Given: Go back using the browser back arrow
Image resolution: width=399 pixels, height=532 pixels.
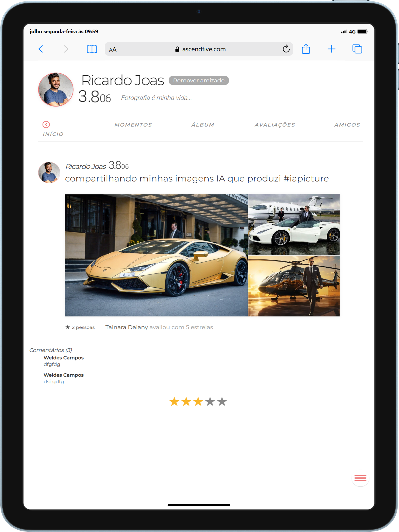Looking at the screenshot, I should (41, 49).
